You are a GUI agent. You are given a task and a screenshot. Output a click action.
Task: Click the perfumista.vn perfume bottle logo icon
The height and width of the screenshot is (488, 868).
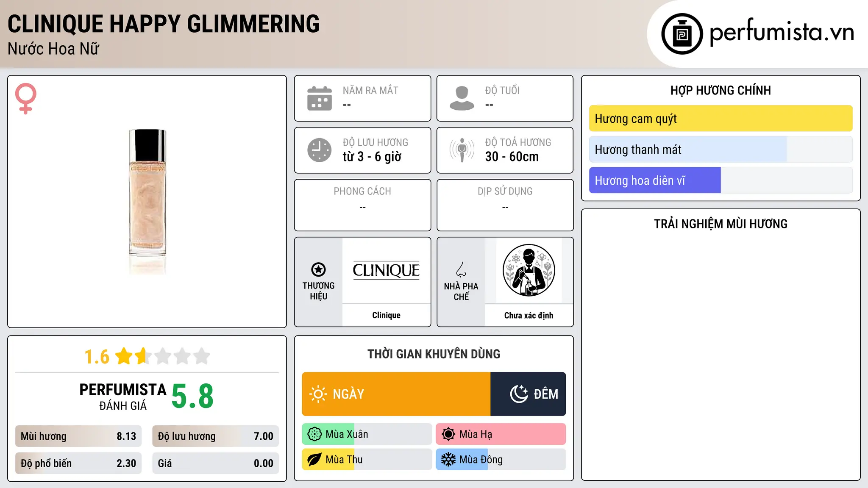tap(682, 34)
